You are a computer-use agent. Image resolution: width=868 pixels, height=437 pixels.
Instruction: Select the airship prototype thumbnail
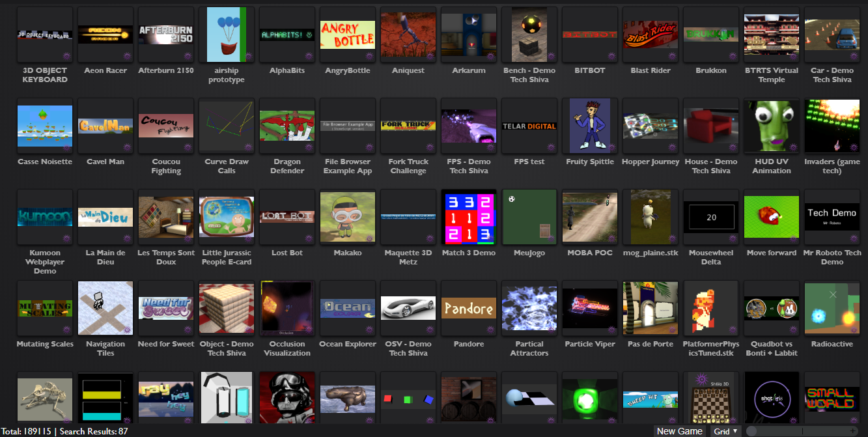(227, 35)
